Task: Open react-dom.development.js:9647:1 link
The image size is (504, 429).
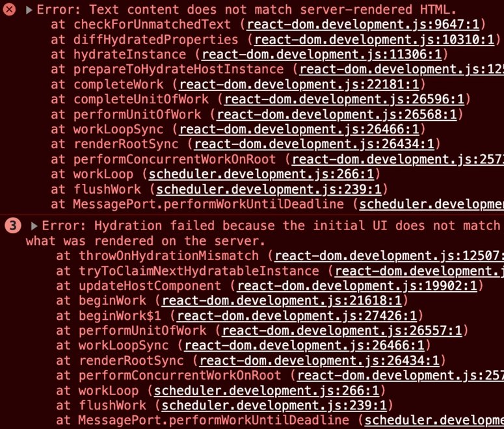Action: click(363, 25)
